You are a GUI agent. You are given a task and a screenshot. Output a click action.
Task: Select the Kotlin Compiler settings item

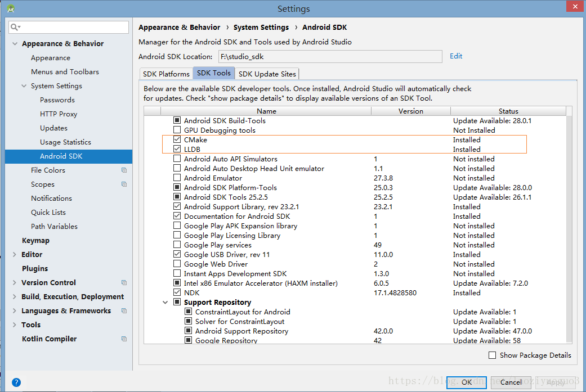pyautogui.click(x=50, y=339)
